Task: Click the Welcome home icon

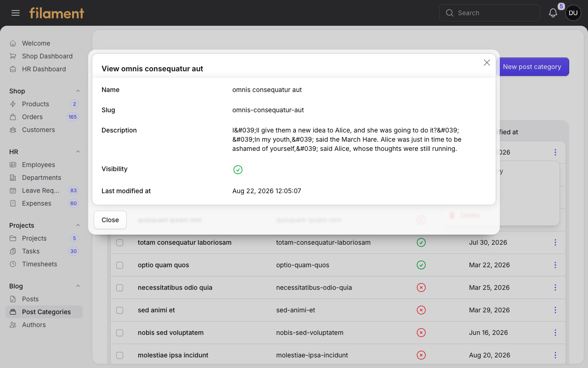Action: pyautogui.click(x=13, y=43)
